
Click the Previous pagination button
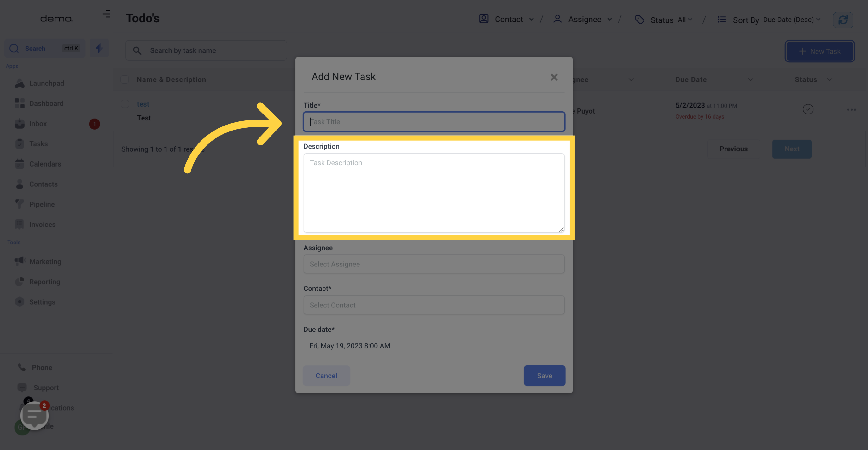tap(733, 149)
